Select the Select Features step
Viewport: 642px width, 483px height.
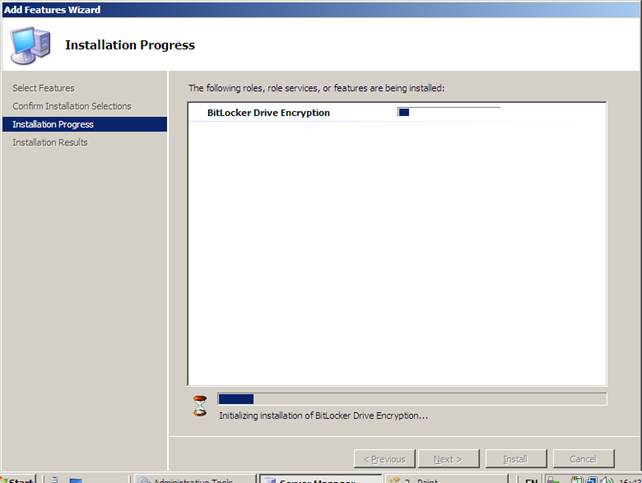pyautogui.click(x=43, y=88)
